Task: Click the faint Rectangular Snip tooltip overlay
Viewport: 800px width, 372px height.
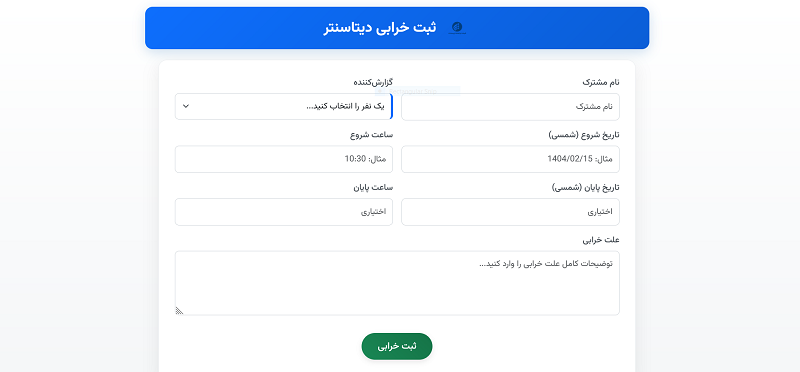Action: pyautogui.click(x=417, y=91)
